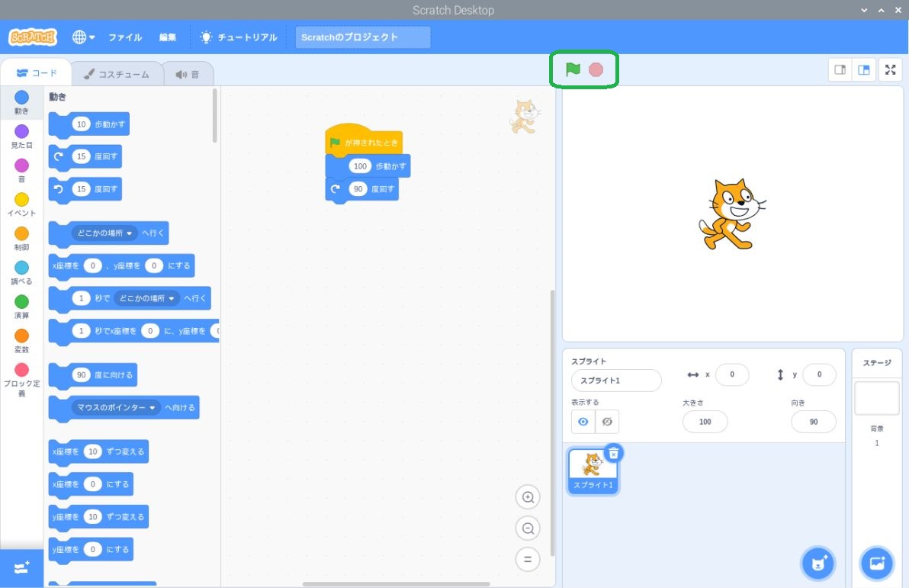Viewport: 909px width, 588px height.
Task: Open the 編集 menu
Action: click(168, 37)
